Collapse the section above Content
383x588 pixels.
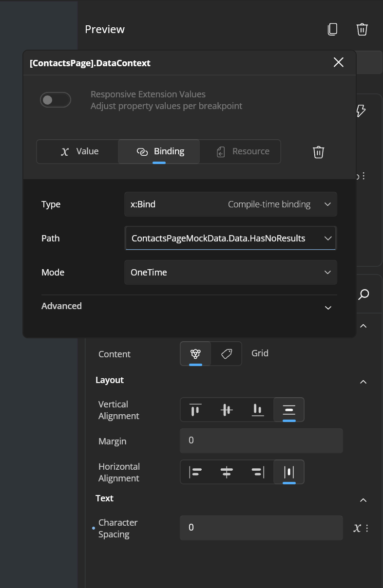[x=363, y=326]
